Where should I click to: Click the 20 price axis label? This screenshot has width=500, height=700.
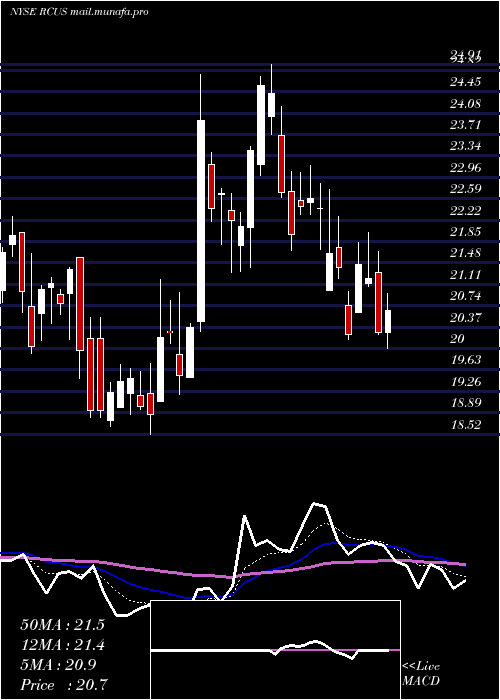458,339
